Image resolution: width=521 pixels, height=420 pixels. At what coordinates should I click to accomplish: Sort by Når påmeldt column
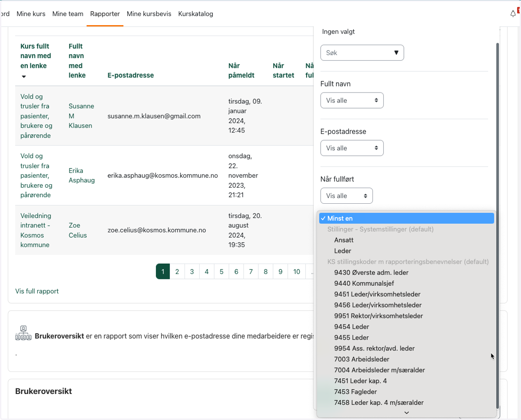click(x=241, y=70)
